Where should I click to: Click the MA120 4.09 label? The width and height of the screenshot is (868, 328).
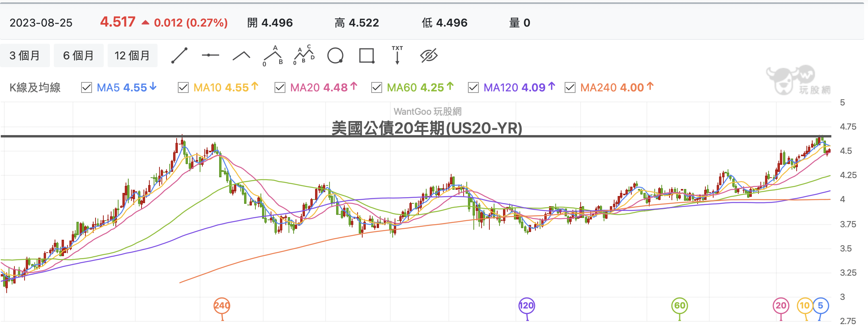pos(519,87)
